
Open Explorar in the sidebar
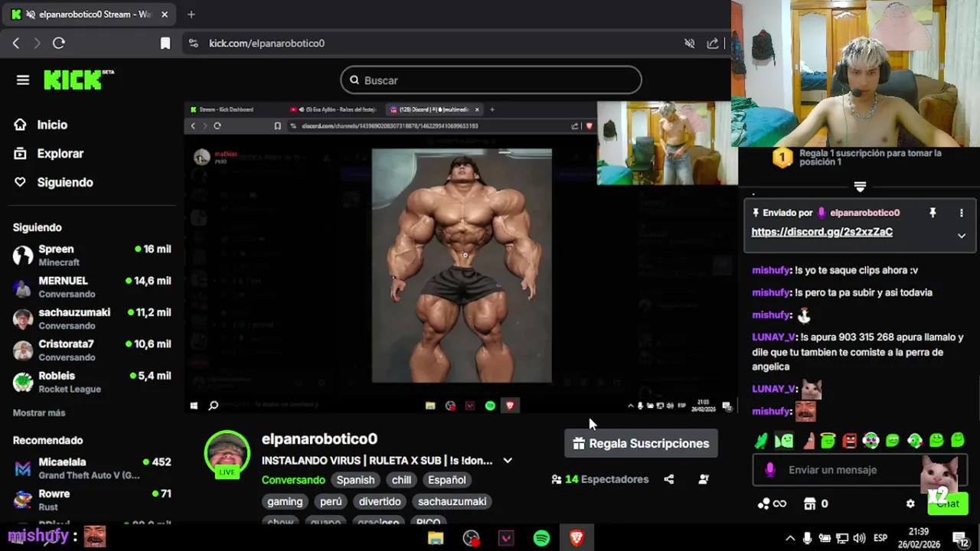[x=49, y=154]
